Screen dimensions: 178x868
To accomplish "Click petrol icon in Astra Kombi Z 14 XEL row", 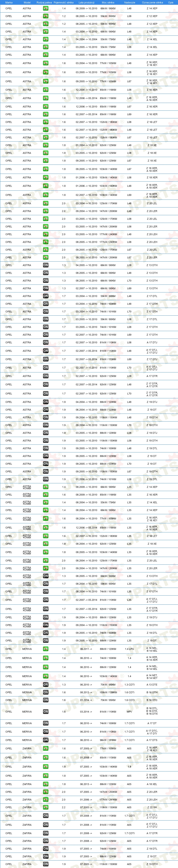I will click(46, 502).
